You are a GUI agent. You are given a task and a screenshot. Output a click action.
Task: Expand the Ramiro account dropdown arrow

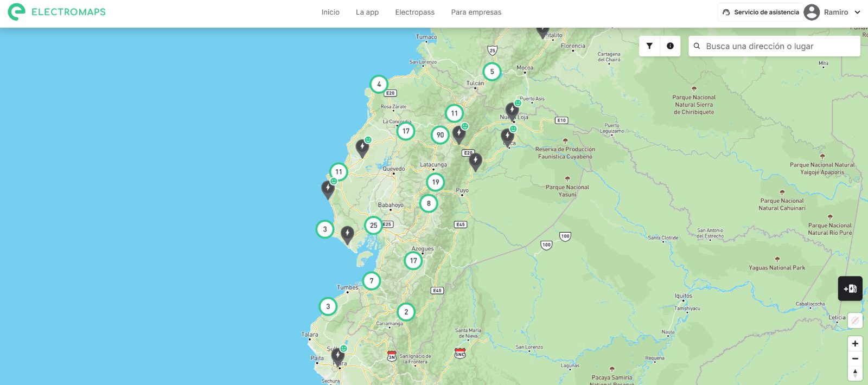(x=857, y=12)
